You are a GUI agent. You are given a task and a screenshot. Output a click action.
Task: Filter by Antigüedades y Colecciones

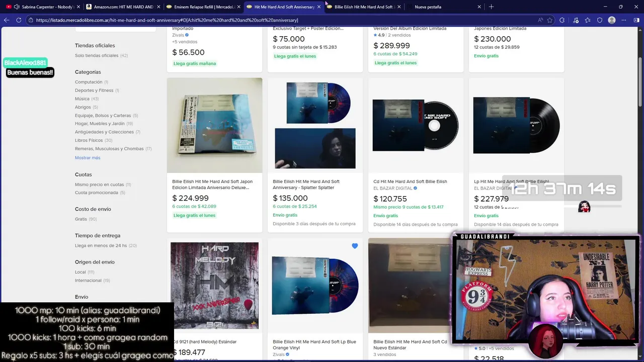(108, 132)
